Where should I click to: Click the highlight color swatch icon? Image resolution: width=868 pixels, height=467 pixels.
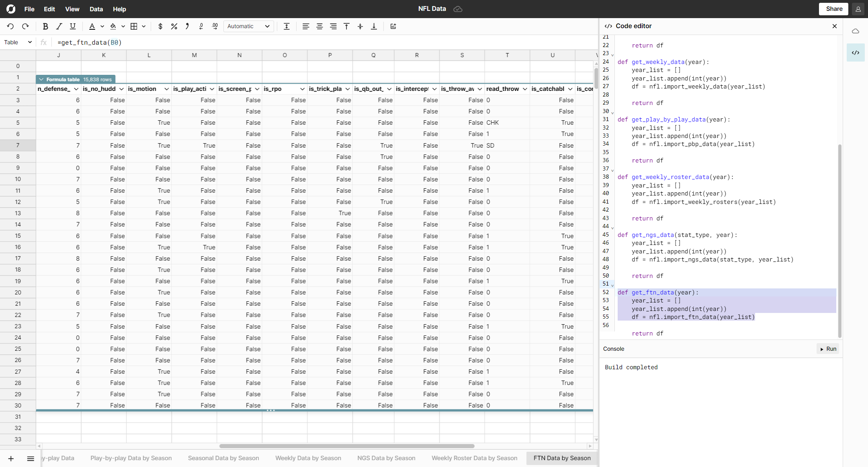pos(113,27)
